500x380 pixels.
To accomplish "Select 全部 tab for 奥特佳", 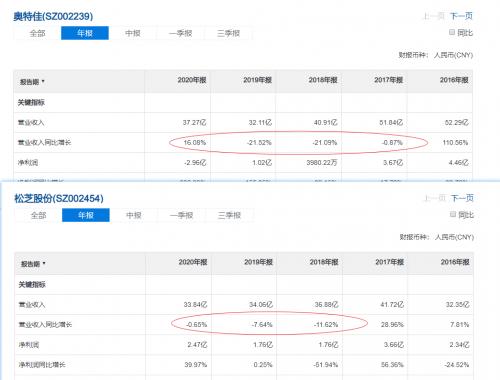I will [37, 33].
